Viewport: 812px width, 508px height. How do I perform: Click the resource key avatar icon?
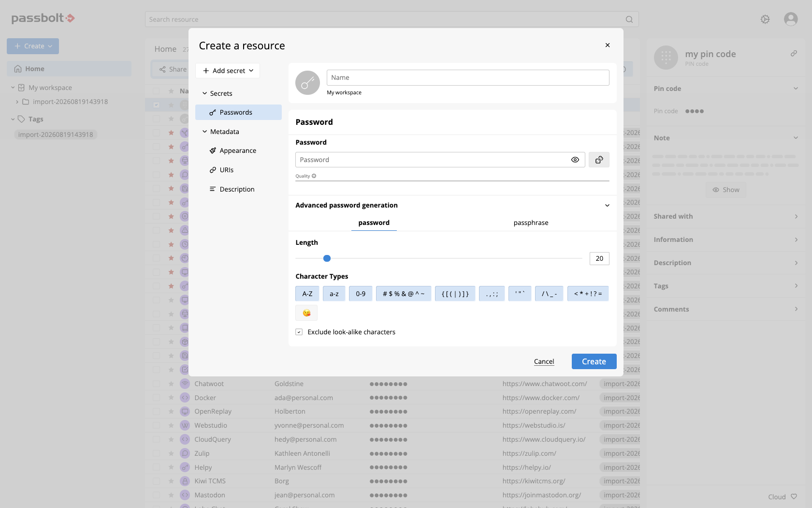tap(308, 83)
